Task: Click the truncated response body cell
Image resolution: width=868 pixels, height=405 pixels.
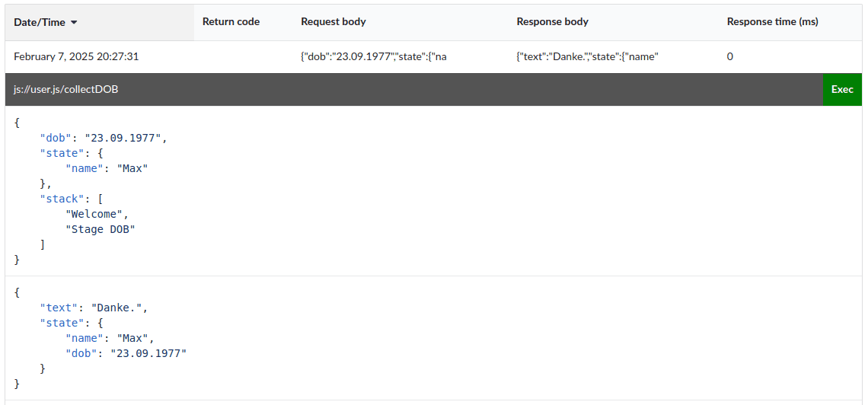Action: pyautogui.click(x=587, y=56)
